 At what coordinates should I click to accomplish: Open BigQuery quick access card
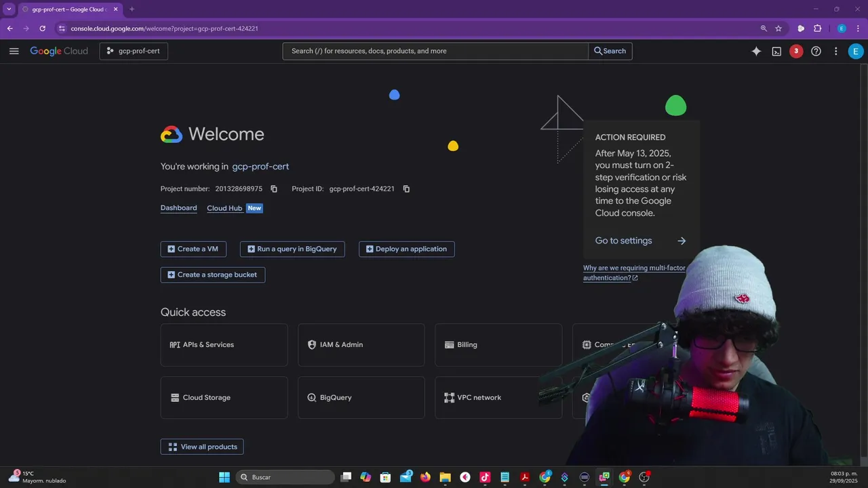pyautogui.click(x=361, y=398)
